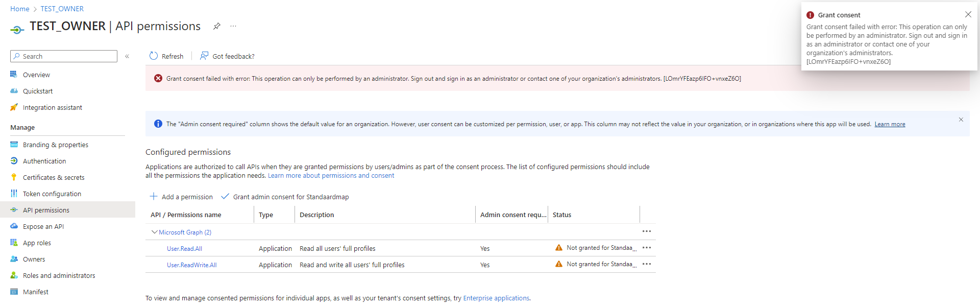This screenshot has width=980, height=306.
Task: Sort by API / Permissions name column
Action: [186, 215]
